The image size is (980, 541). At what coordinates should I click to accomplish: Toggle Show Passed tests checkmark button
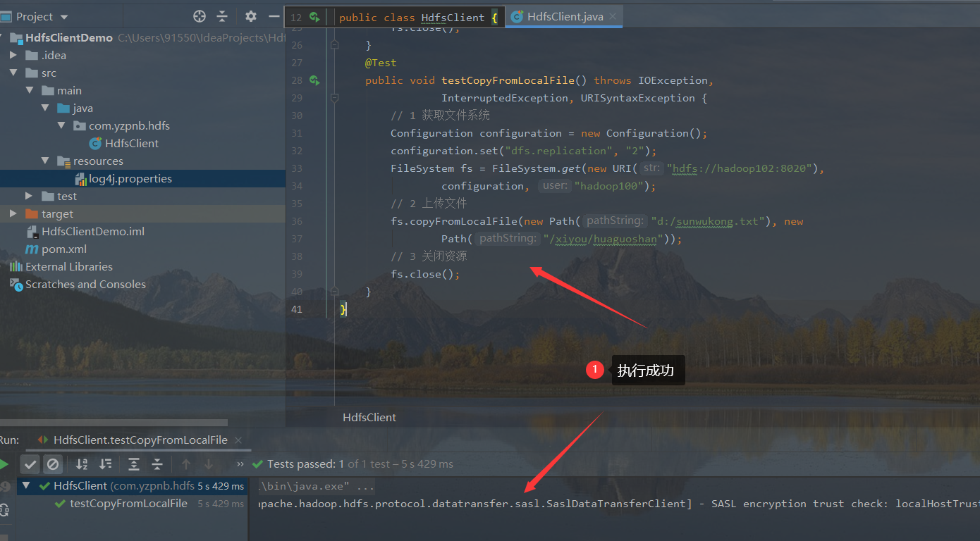point(30,464)
